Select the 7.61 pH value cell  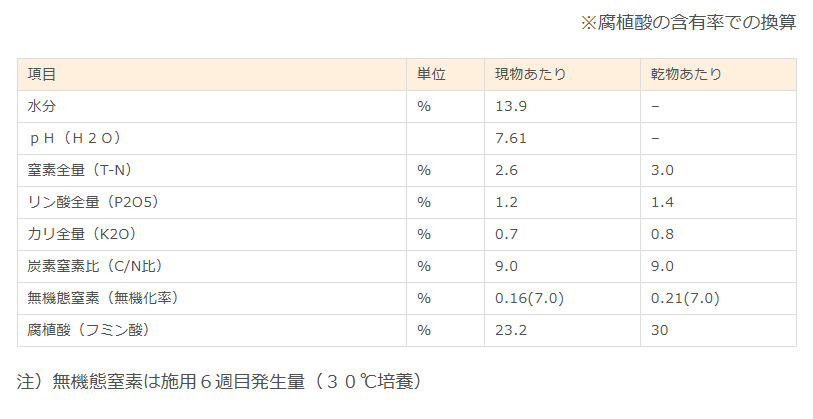point(511,138)
